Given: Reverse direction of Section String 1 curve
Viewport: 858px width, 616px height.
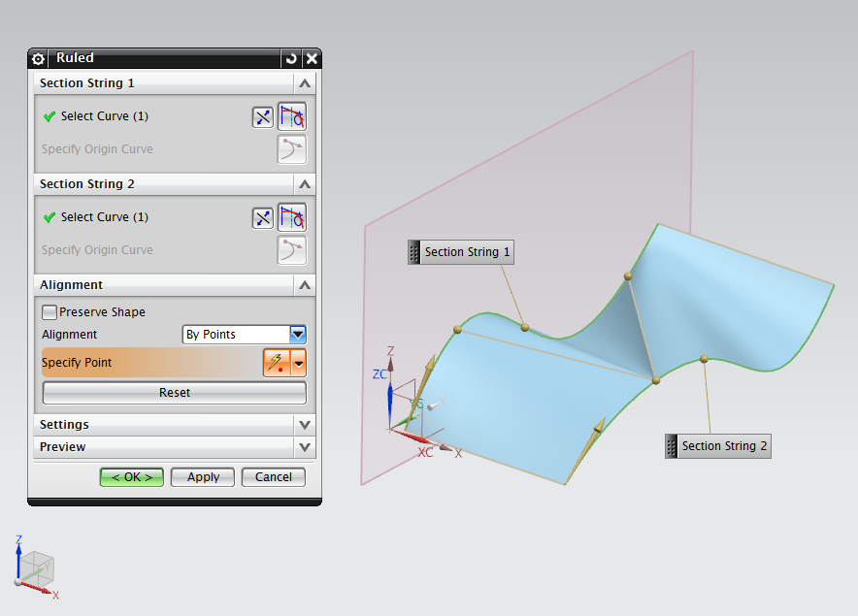Looking at the screenshot, I should coord(263,117).
